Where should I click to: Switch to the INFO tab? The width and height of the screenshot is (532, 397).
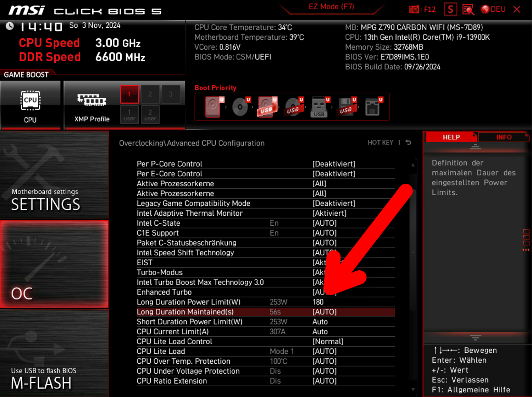pyautogui.click(x=504, y=137)
